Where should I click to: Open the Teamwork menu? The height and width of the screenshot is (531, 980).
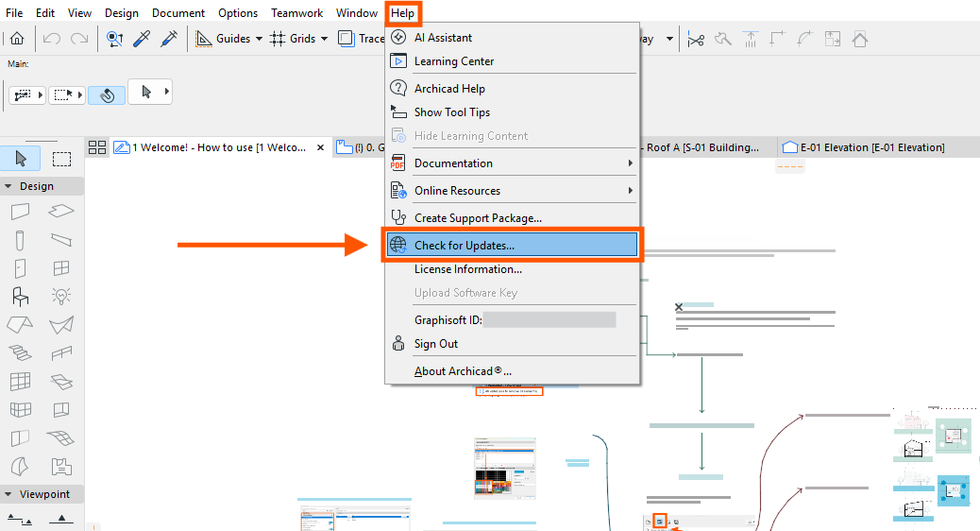(x=296, y=12)
